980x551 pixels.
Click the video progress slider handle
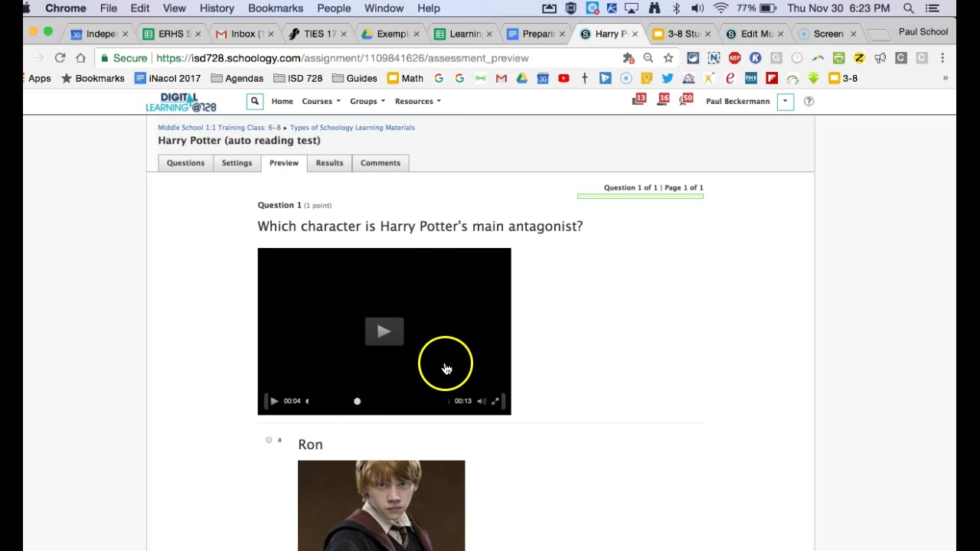[x=357, y=401]
